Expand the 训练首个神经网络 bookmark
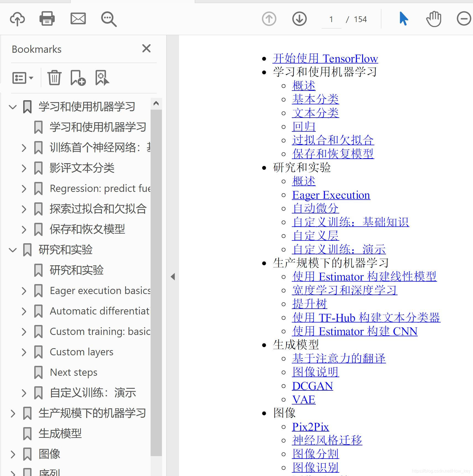This screenshot has height=476, width=473. 24,148
